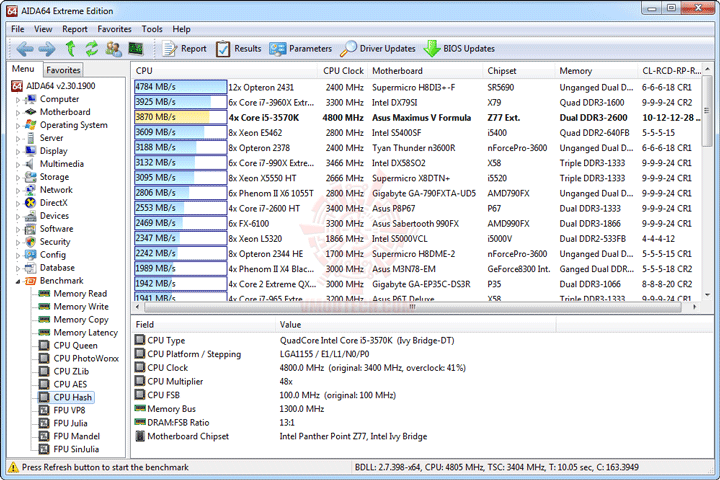Expand the Devices tree node
Image resolution: width=720 pixels, height=480 pixels.
(x=18, y=216)
